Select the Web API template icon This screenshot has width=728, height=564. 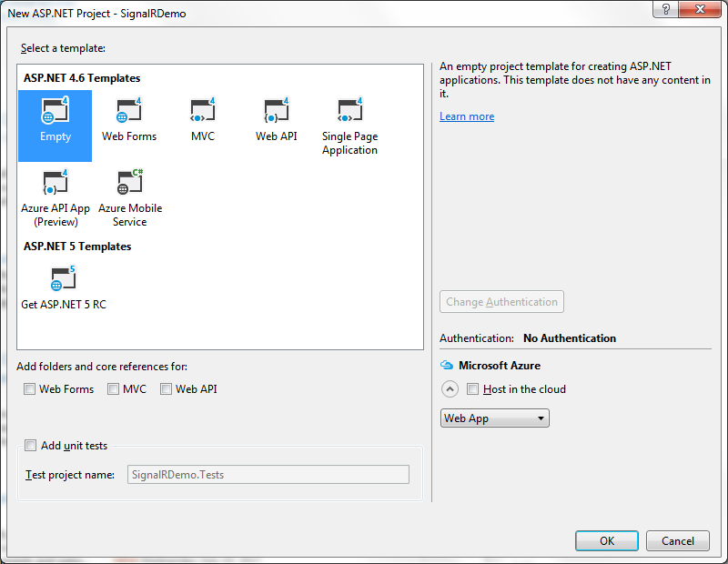tap(277, 110)
